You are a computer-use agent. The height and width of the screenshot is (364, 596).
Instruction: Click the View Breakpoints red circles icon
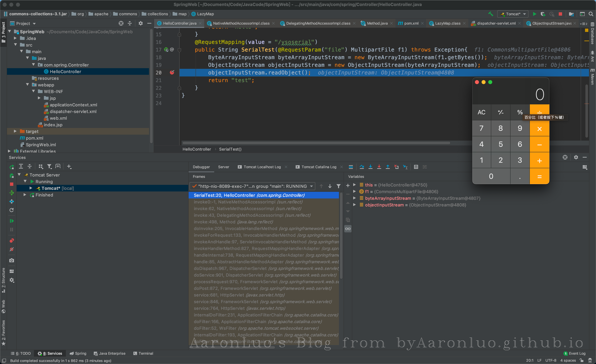point(11,241)
